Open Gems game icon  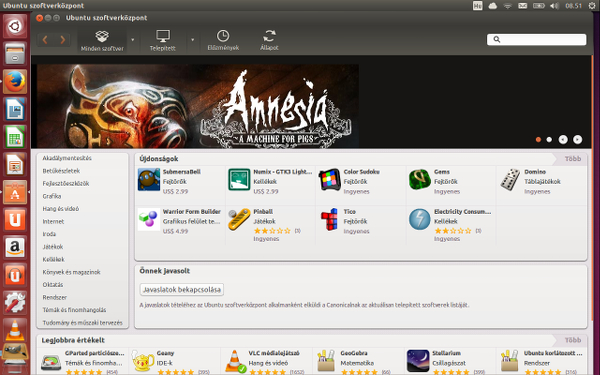click(420, 179)
